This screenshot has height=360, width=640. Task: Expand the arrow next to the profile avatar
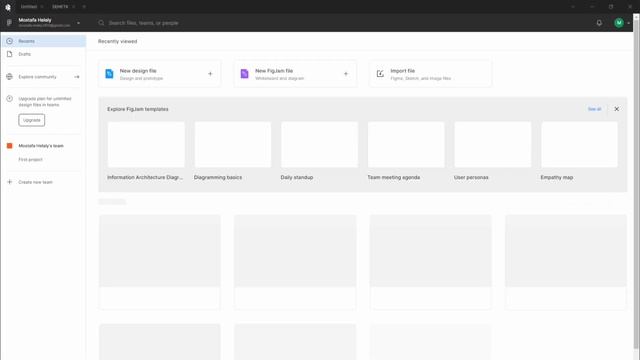[628, 23]
